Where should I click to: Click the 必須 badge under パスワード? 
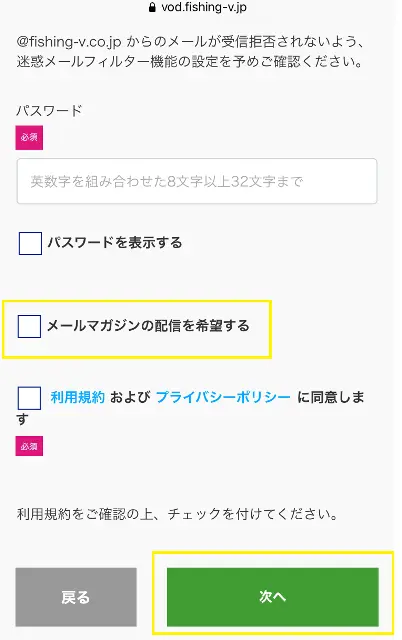(x=29, y=138)
